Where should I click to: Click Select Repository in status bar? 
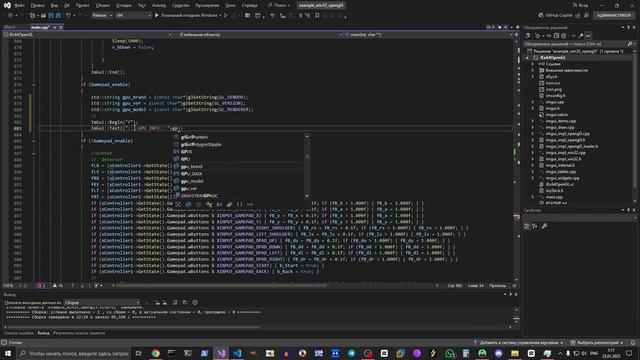click(597, 343)
